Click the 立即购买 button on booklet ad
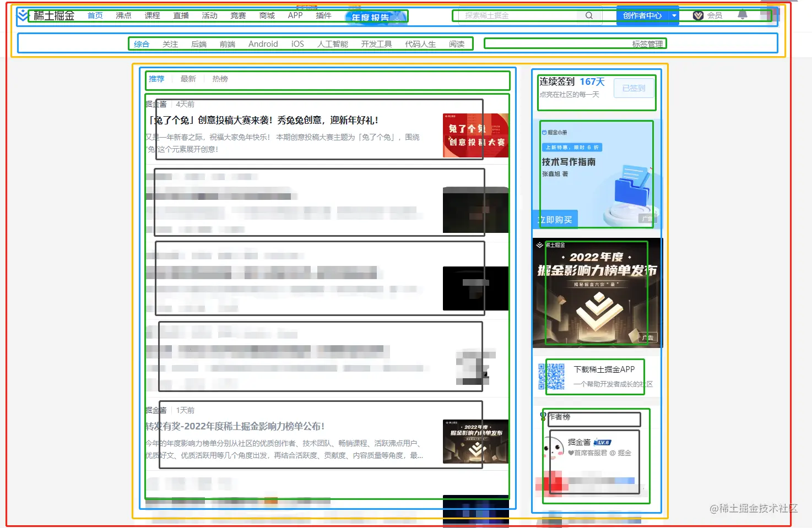 pyautogui.click(x=555, y=219)
